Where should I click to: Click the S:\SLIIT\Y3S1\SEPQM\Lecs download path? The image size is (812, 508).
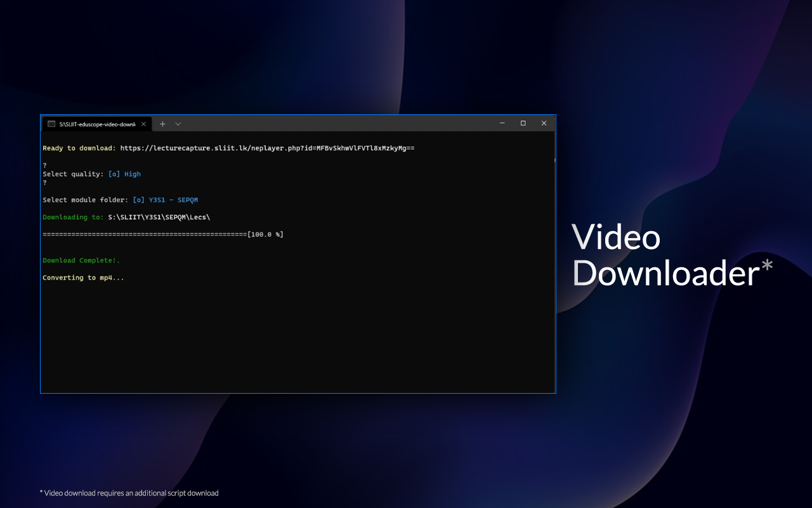(x=159, y=217)
